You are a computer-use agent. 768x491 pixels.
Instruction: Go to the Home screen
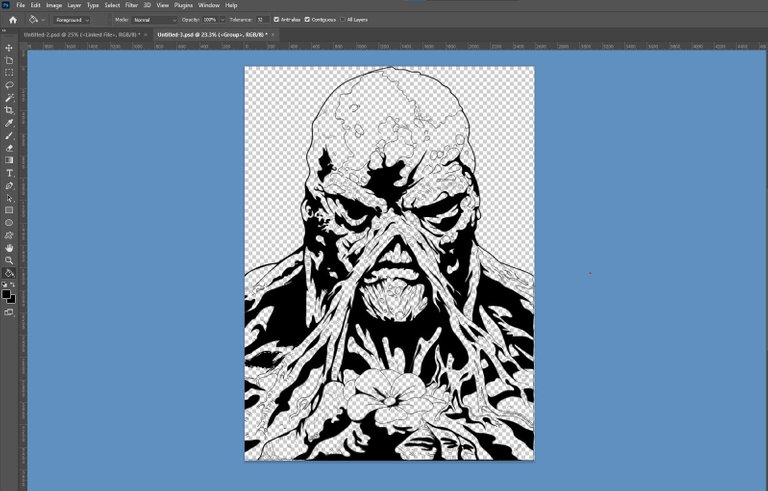tap(13, 20)
